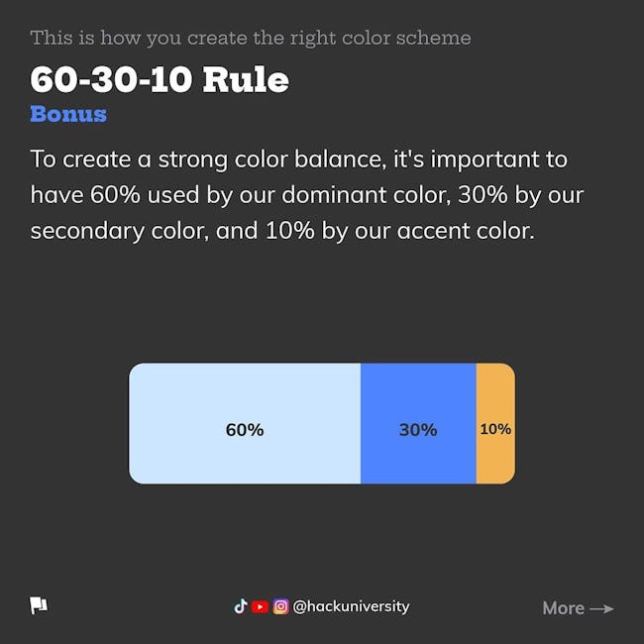This screenshot has height=644, width=644.
Task: Click the blue Bonus subtitle
Action: click(68, 114)
